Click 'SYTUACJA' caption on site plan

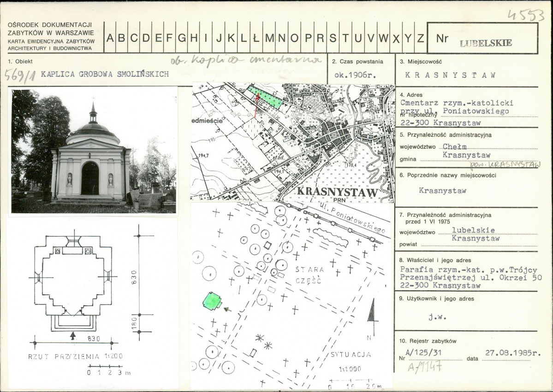coord(351,354)
